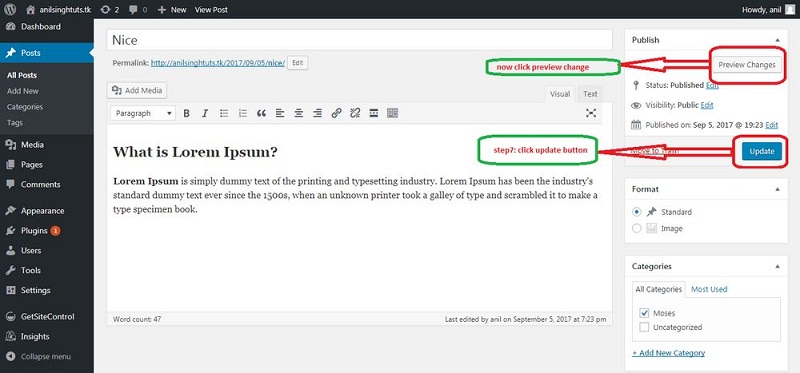Open the updates indicator showing 2
Viewport: 800px width, 373px height.
pyautogui.click(x=110, y=9)
